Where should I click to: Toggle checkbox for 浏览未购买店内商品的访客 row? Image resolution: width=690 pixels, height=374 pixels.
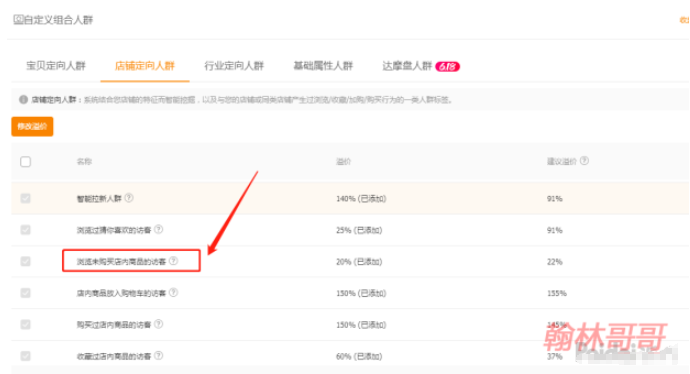pos(26,261)
